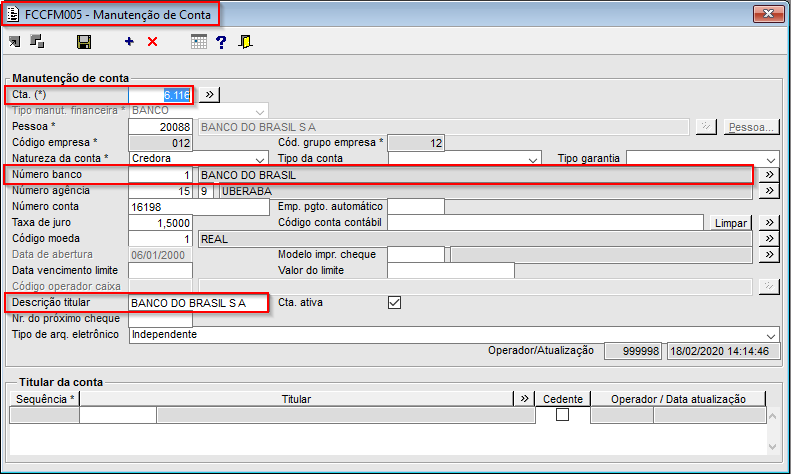
Task: Click the Nr. do próximo cheque field
Action: 160,319
